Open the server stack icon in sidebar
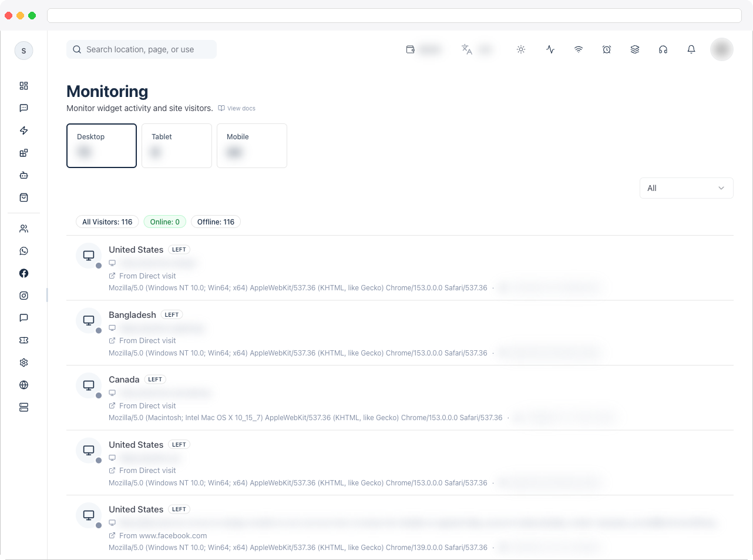 23,407
